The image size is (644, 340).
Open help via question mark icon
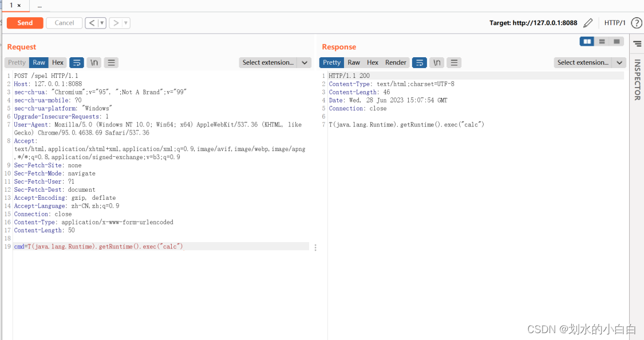coord(636,23)
